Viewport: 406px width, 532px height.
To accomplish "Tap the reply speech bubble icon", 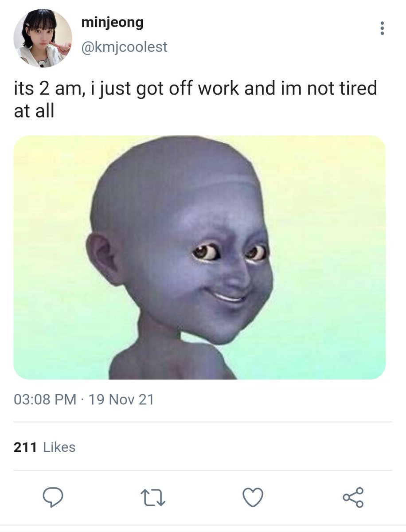I will tap(53, 497).
